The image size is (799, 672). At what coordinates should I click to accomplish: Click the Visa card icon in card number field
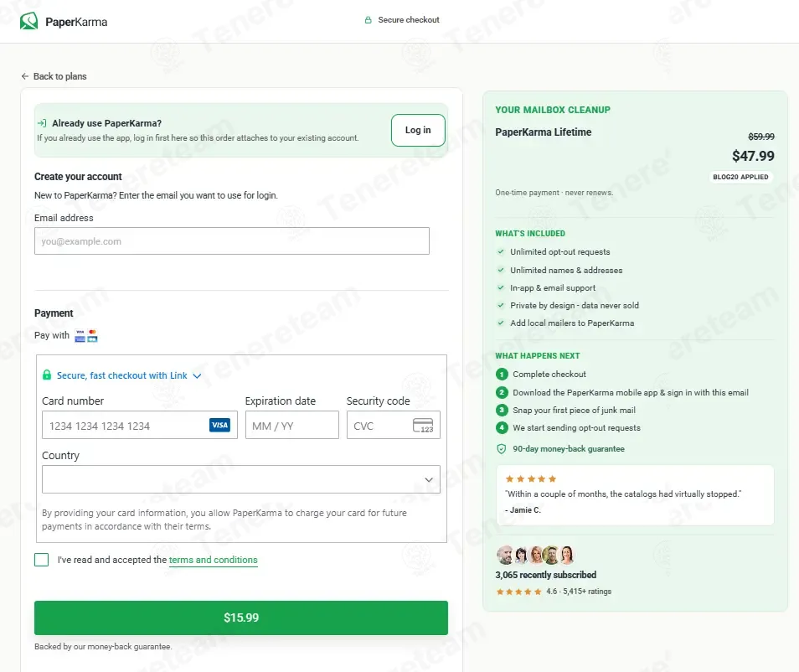click(x=219, y=425)
